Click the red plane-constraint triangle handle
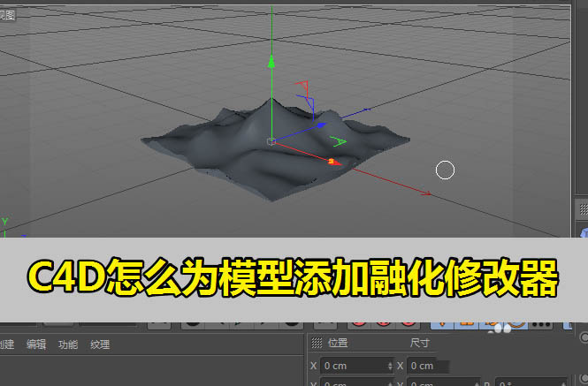This screenshot has height=386, width=588. (303, 87)
